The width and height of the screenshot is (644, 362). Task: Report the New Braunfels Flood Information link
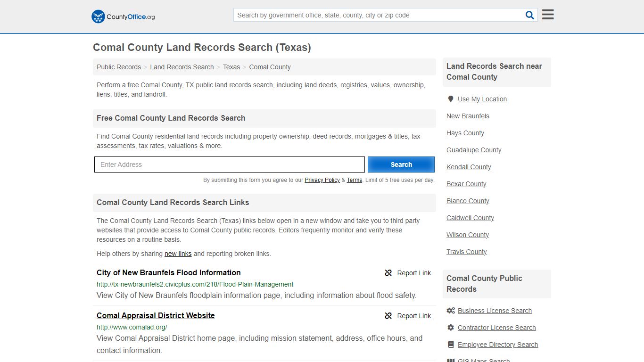click(x=408, y=273)
